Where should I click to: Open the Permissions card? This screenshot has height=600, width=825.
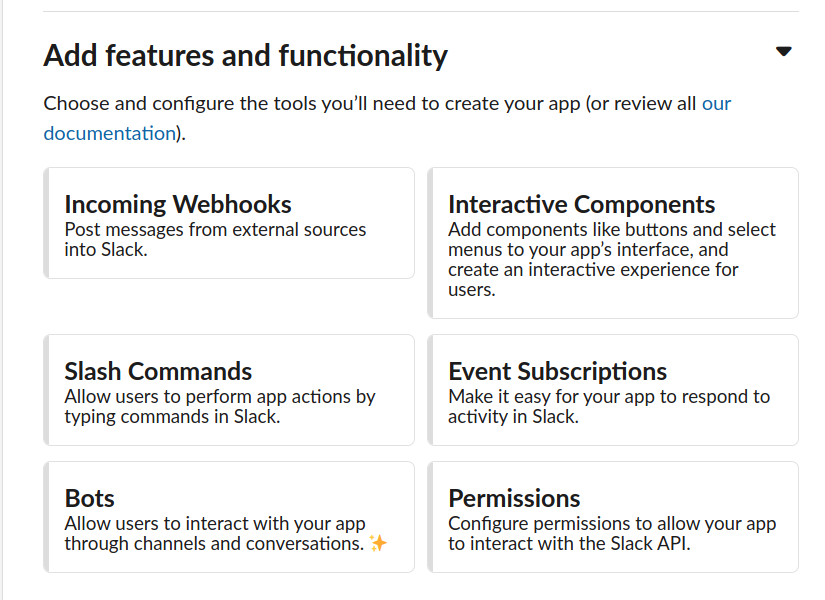[x=613, y=517]
